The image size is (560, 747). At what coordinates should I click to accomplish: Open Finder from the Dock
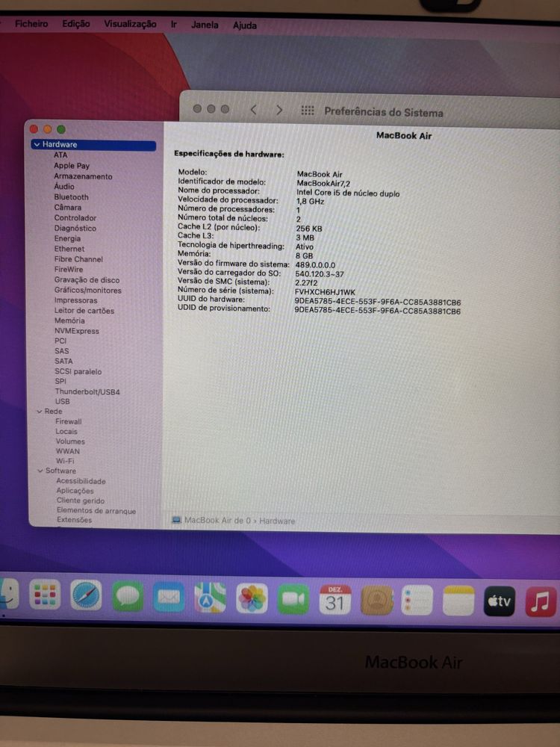[x=8, y=594]
